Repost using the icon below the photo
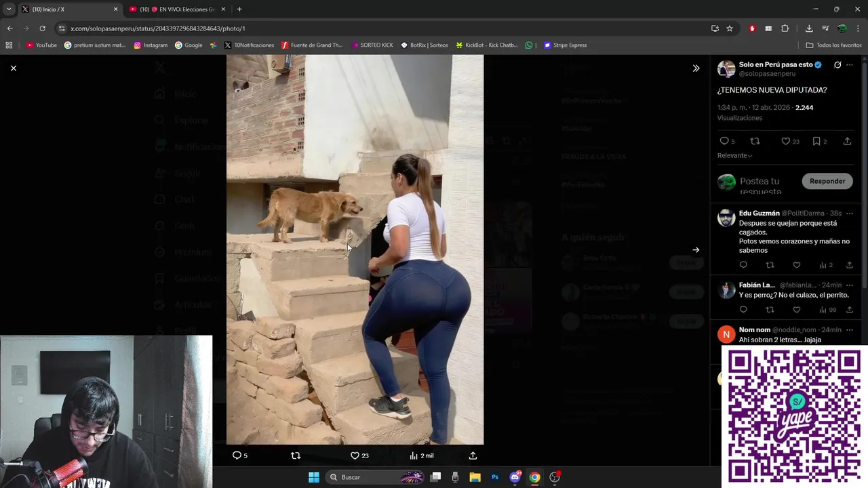Viewport: 868px width, 488px height. [296, 455]
